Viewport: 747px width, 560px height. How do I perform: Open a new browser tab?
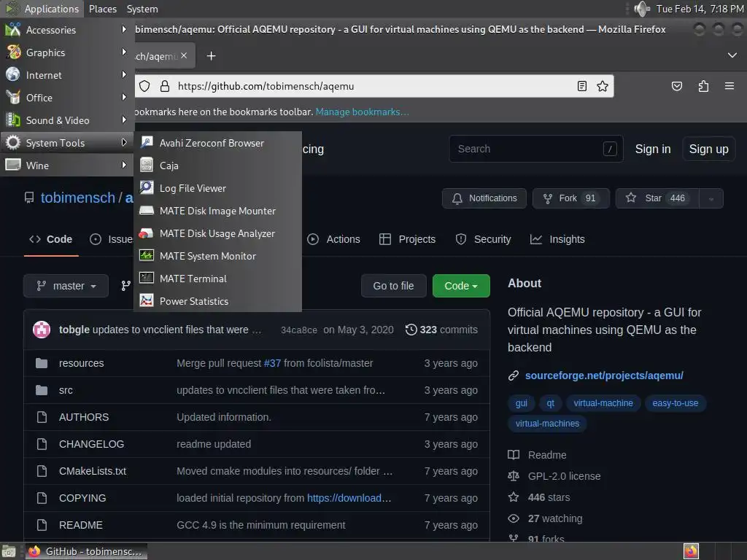(211, 56)
